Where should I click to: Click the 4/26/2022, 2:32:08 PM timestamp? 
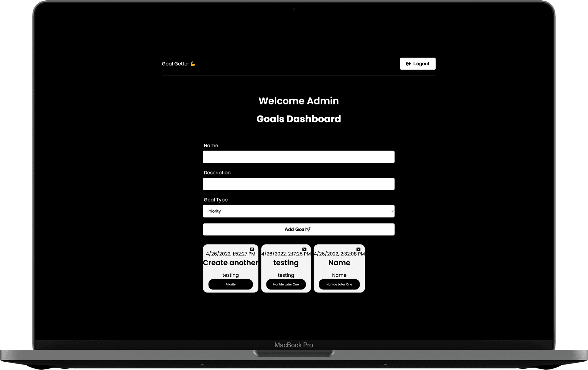pos(339,254)
